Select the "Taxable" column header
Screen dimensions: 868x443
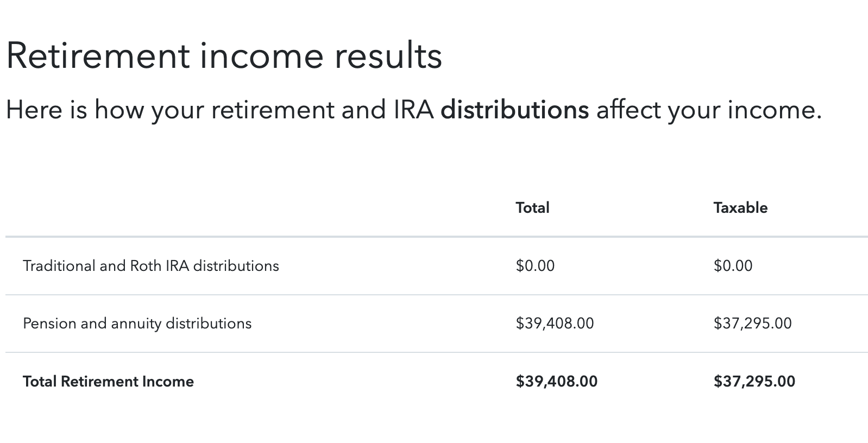tap(740, 208)
